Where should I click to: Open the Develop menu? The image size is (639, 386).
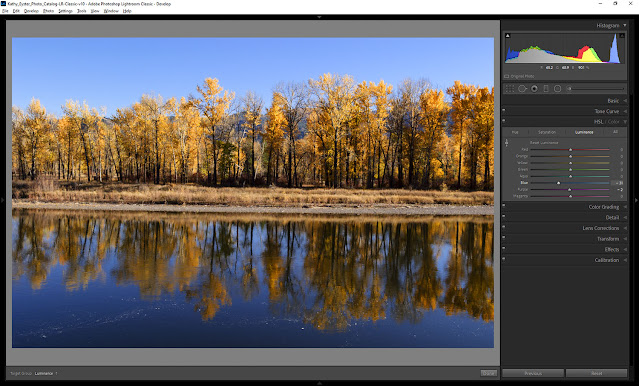pos(31,11)
